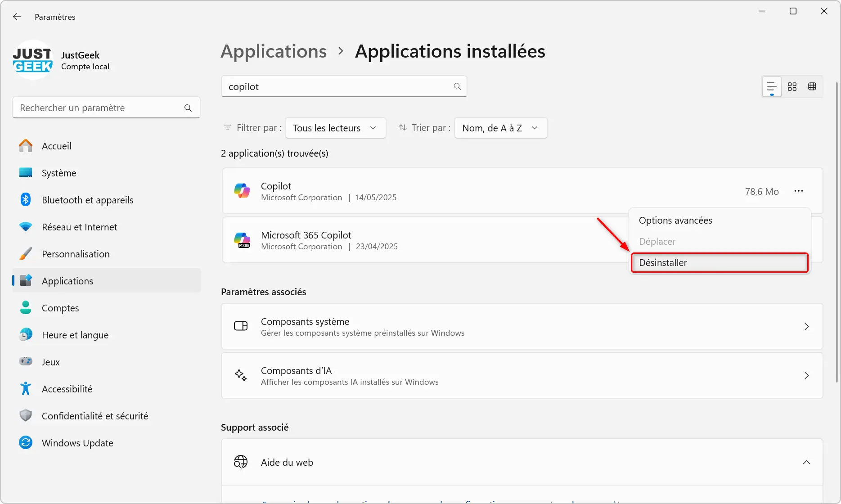841x504 pixels.
Task: Click the Bluetooth icon in the sidebar
Action: (x=26, y=200)
